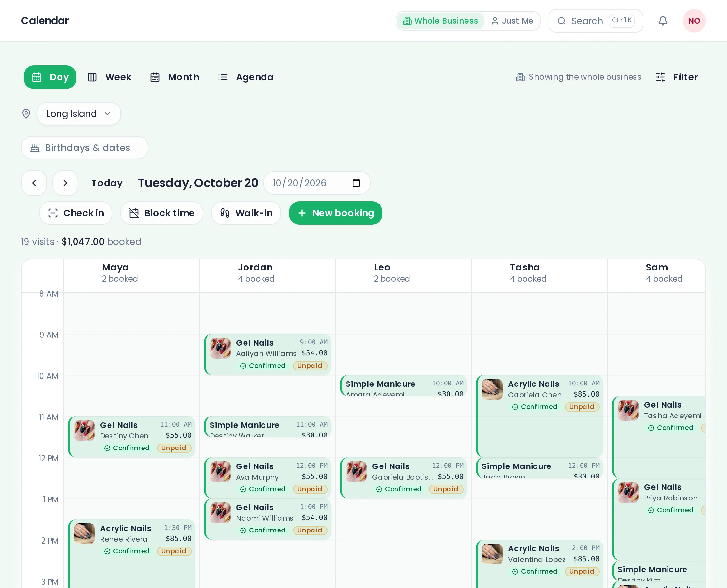Open Gabriela Baptis... Gel Nails booking

click(404, 478)
